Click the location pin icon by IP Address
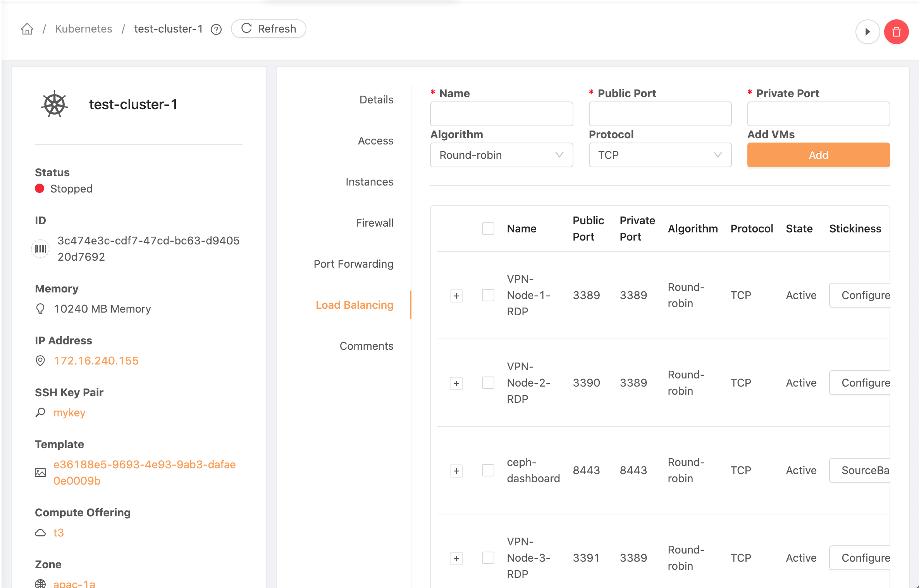The height and width of the screenshot is (588, 919). pos(40,361)
